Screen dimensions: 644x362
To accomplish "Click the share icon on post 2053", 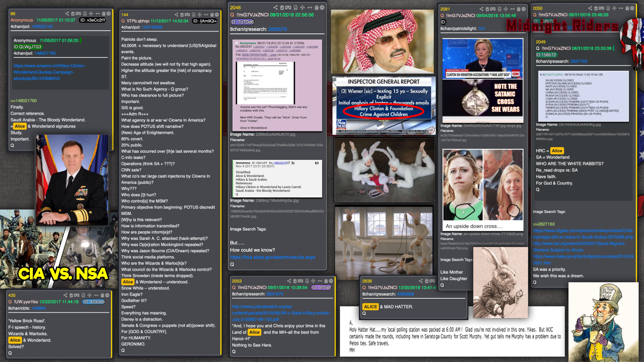I will pos(289,281).
